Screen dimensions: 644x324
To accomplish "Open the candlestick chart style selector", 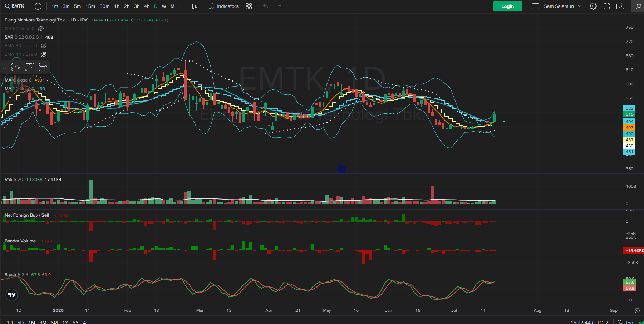I will click(x=195, y=6).
